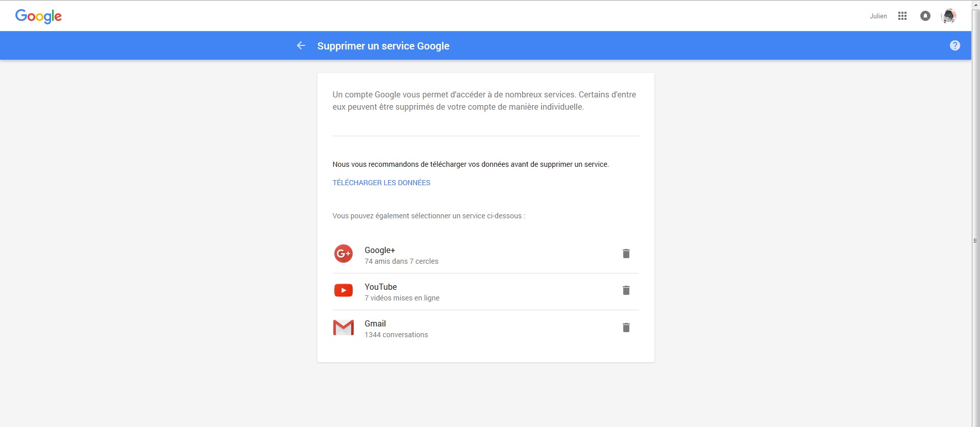This screenshot has width=980, height=427.
Task: Delete the Google+ service via trash icon
Action: click(x=626, y=254)
